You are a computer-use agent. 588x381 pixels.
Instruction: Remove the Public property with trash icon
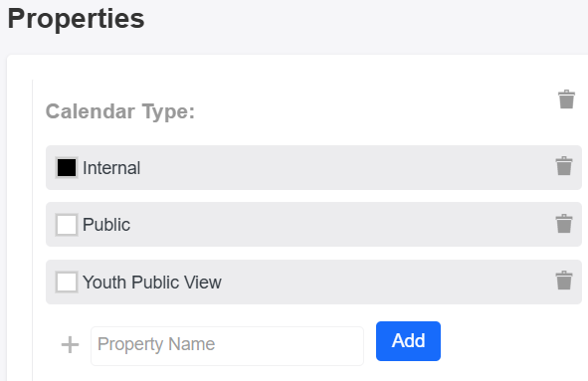coord(564,224)
